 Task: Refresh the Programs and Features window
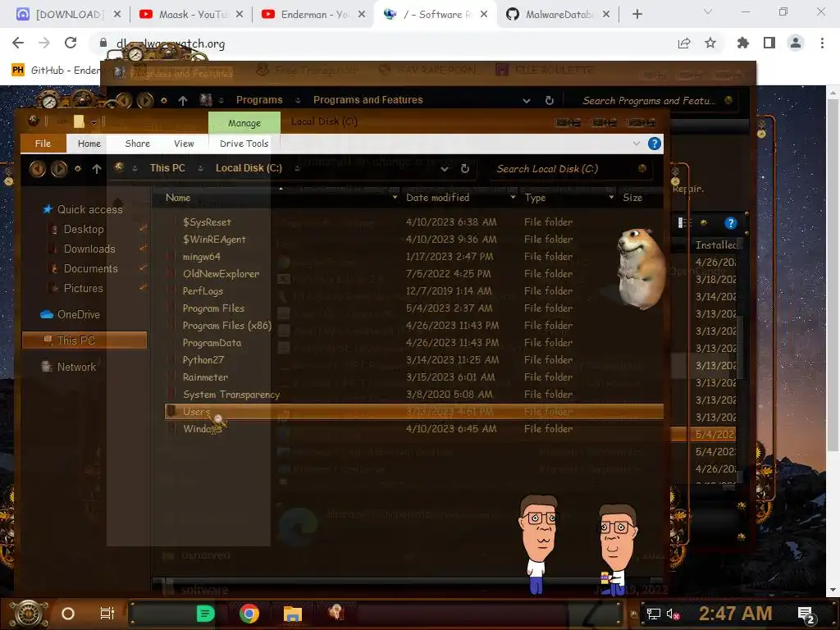549,100
